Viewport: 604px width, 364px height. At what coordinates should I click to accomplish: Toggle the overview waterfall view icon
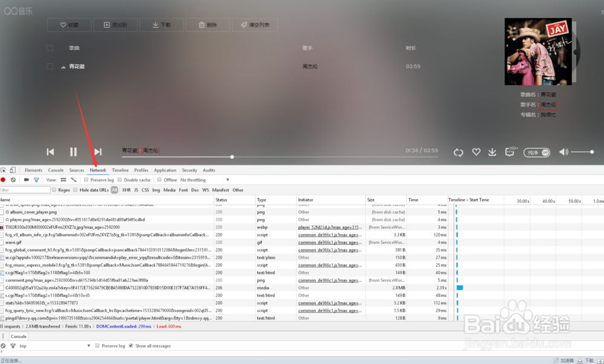pos(74,180)
